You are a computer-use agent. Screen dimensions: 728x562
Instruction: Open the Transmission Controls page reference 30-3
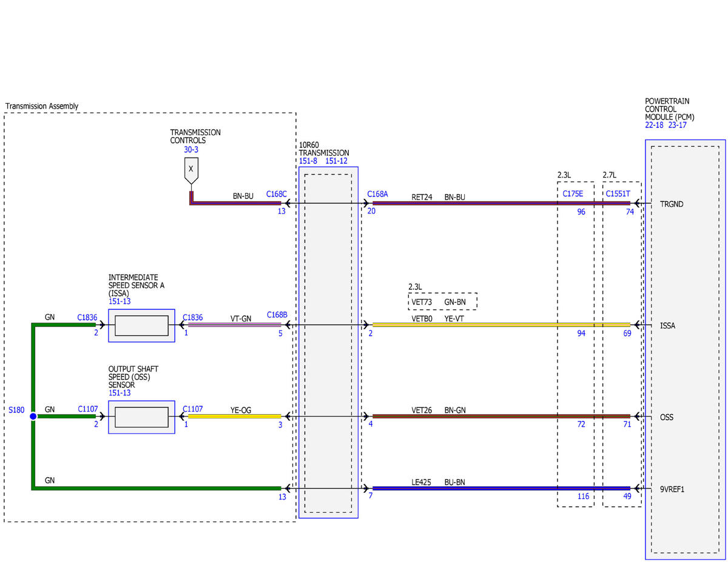[191, 149]
